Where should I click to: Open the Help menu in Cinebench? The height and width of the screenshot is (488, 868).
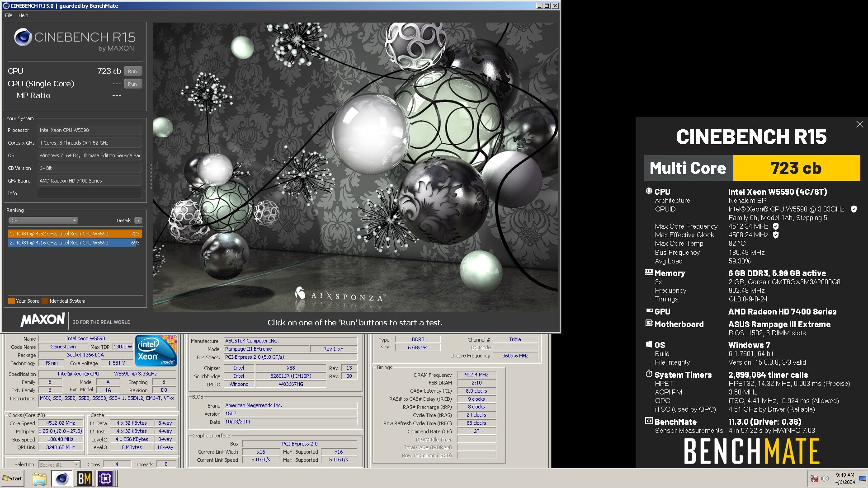coord(23,15)
